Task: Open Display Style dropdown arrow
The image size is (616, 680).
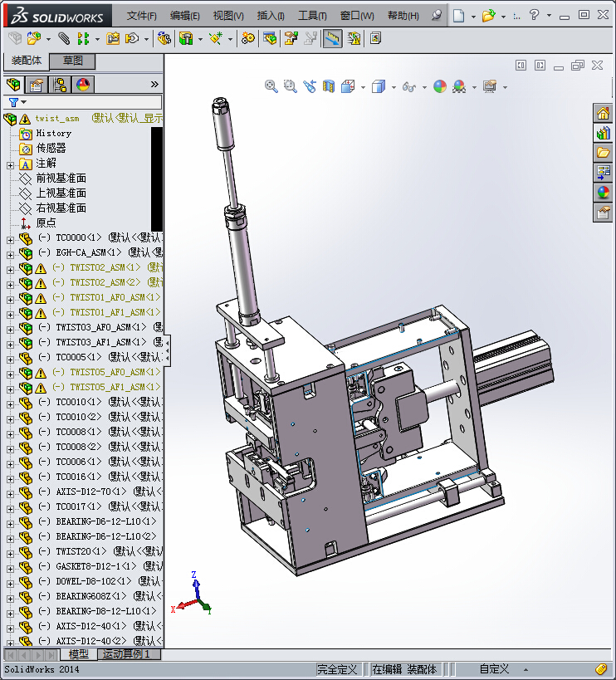Action: [394, 88]
